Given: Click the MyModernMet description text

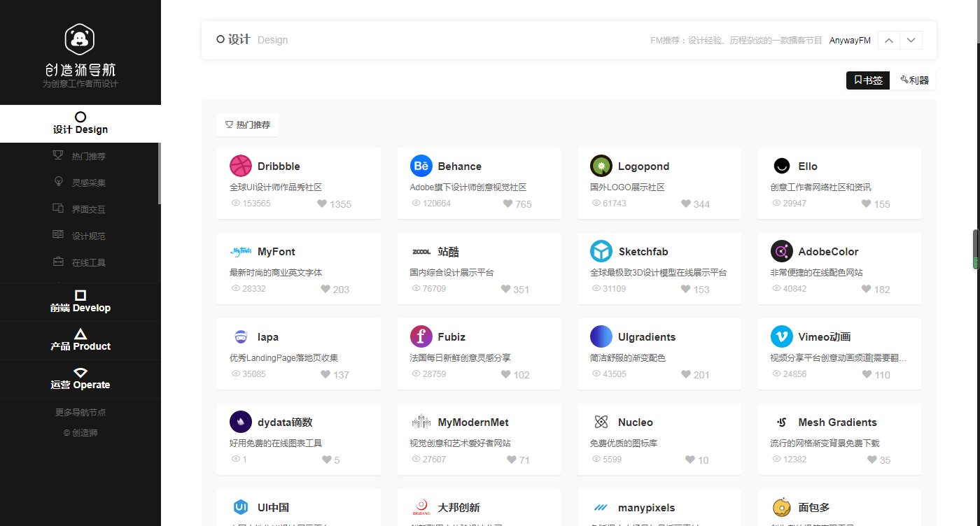Looking at the screenshot, I should click(460, 443).
